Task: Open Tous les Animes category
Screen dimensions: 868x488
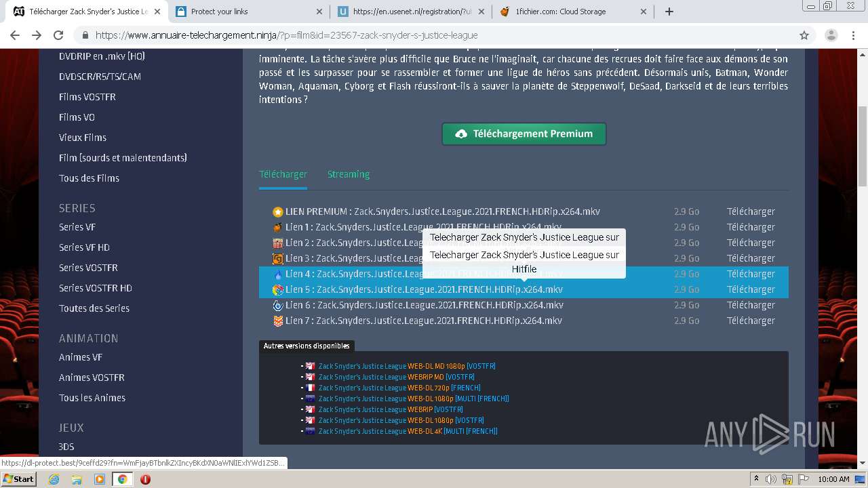Action: [x=92, y=398]
